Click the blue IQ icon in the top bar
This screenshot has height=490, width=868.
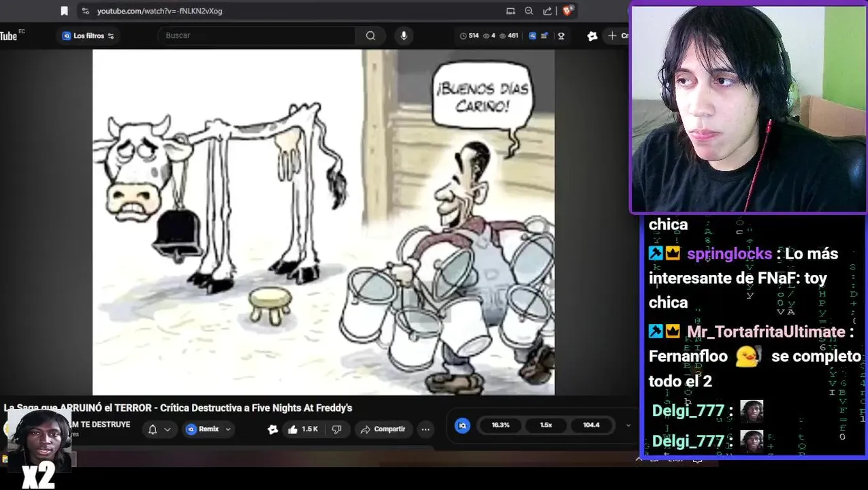(532, 35)
